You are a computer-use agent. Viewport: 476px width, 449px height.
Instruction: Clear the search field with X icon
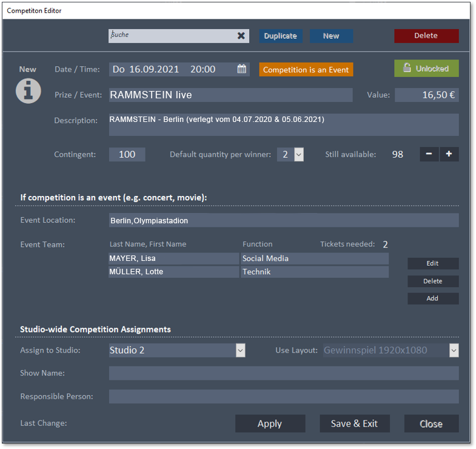241,36
